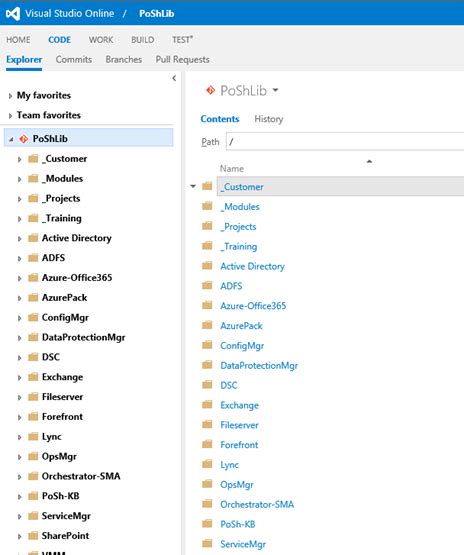Sort by the Name column header

click(232, 168)
